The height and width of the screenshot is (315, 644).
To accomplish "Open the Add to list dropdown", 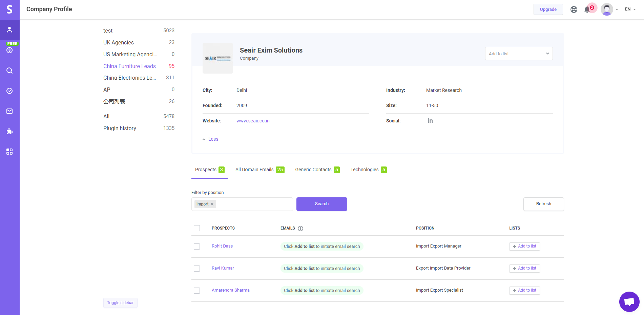I will pos(519,54).
